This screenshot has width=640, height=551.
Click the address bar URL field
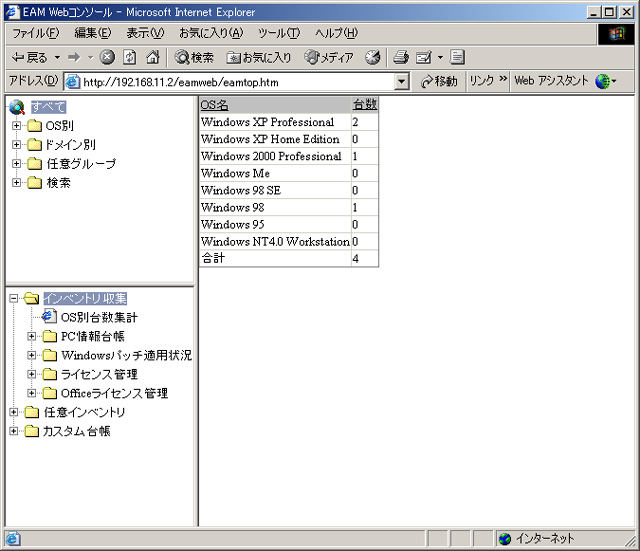tap(238, 82)
